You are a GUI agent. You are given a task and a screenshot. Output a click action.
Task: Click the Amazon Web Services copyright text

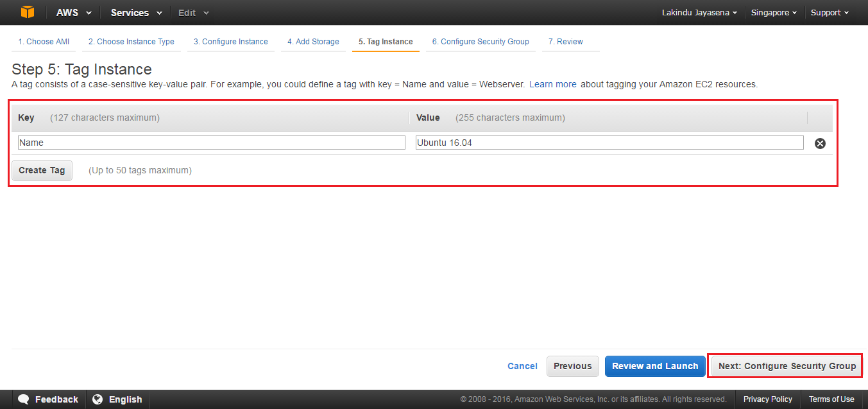593,399
